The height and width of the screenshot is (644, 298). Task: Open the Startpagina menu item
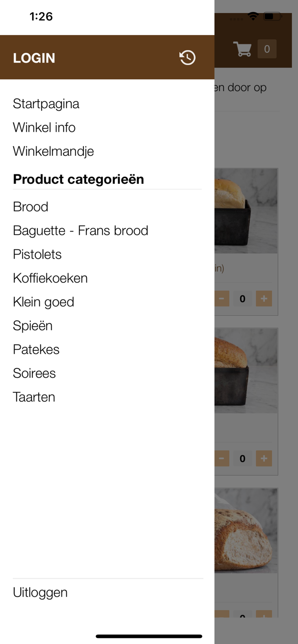pyautogui.click(x=46, y=103)
